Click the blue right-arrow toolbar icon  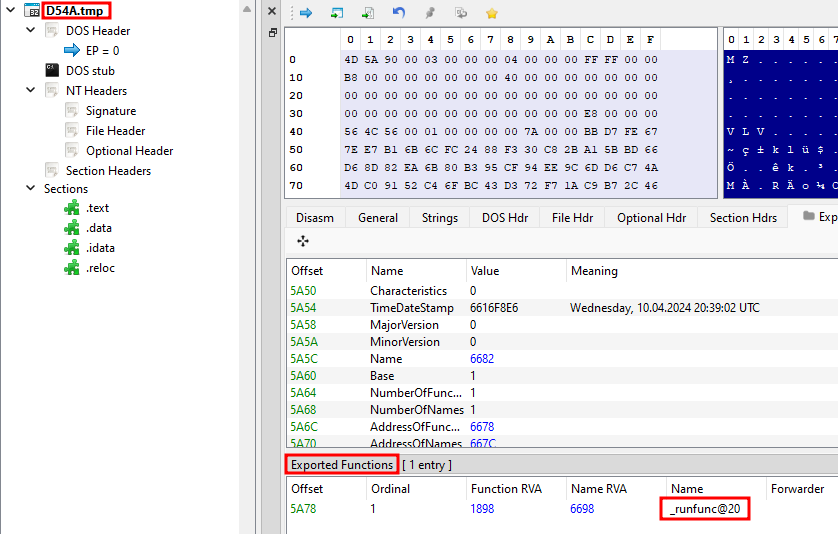(306, 13)
